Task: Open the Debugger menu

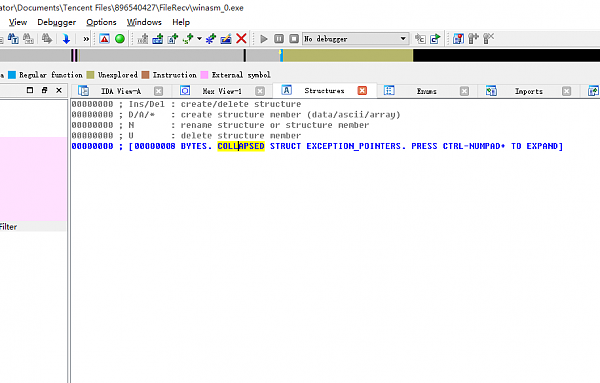Action: pyautogui.click(x=57, y=22)
